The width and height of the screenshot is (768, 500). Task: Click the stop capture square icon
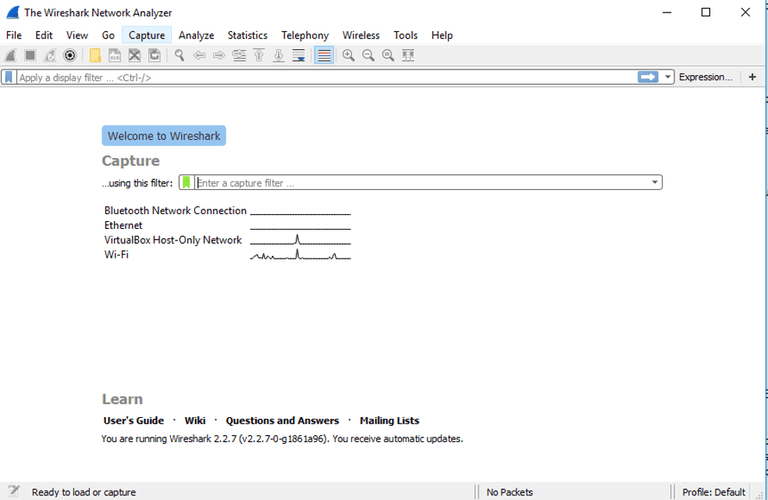pos(30,55)
